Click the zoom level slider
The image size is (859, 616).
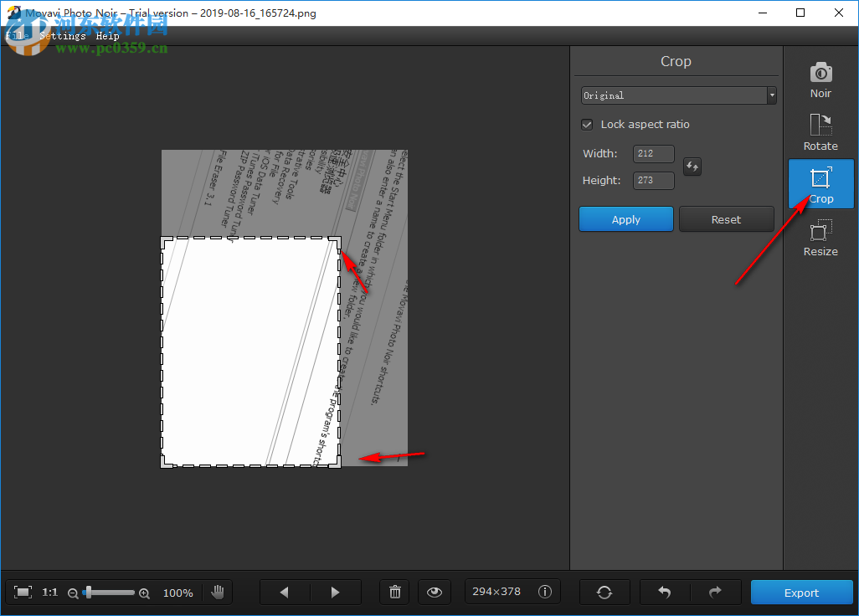[109, 592]
